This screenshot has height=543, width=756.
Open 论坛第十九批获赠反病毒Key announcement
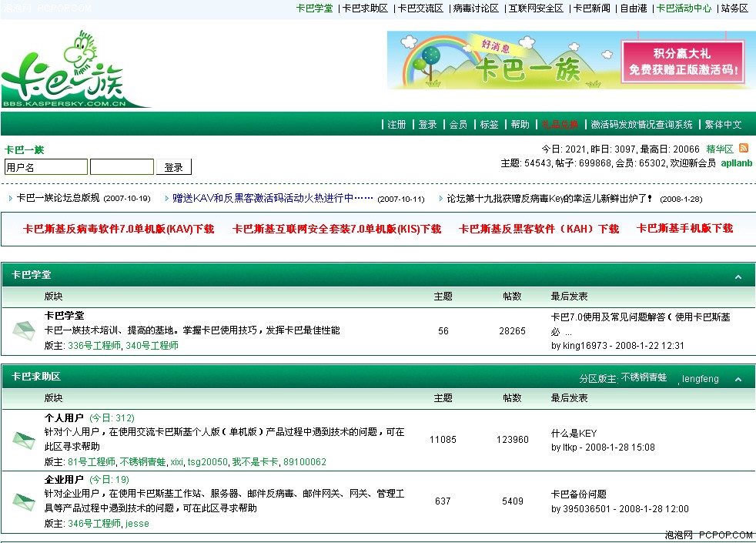pos(549,198)
